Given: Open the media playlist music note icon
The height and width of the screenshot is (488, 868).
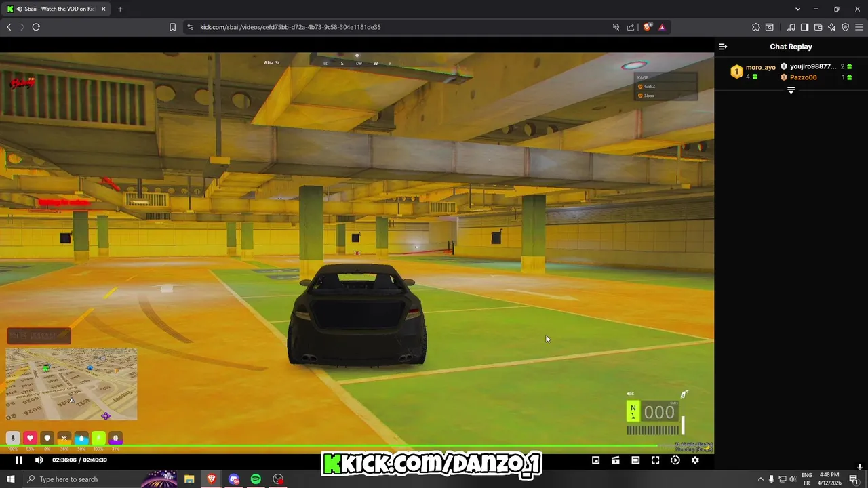Looking at the screenshot, I should tap(791, 27).
